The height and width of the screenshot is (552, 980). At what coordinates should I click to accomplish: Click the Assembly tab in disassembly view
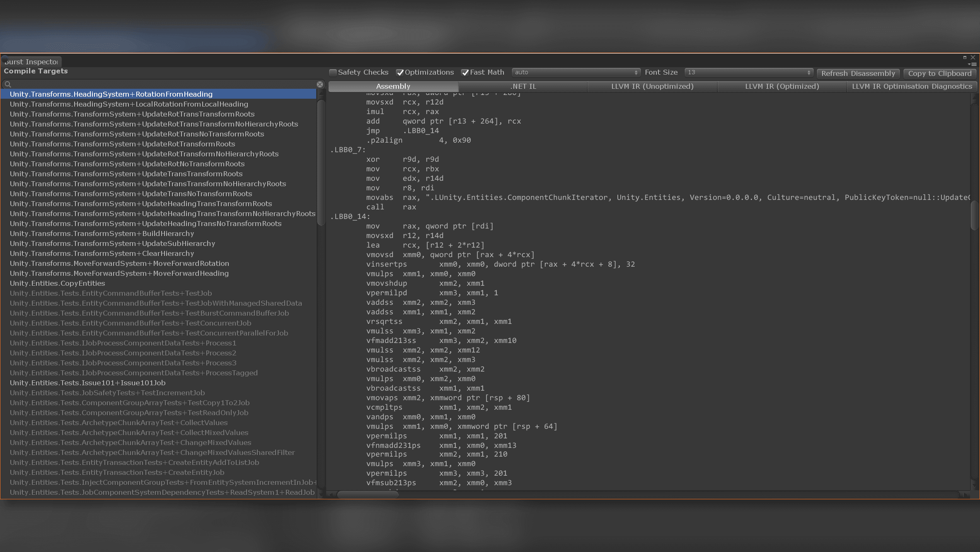pos(392,85)
